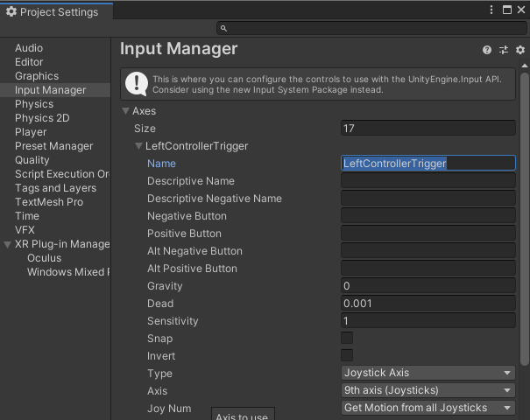Open the Quality settings category
Screen dimensions: 530x420
point(32,160)
